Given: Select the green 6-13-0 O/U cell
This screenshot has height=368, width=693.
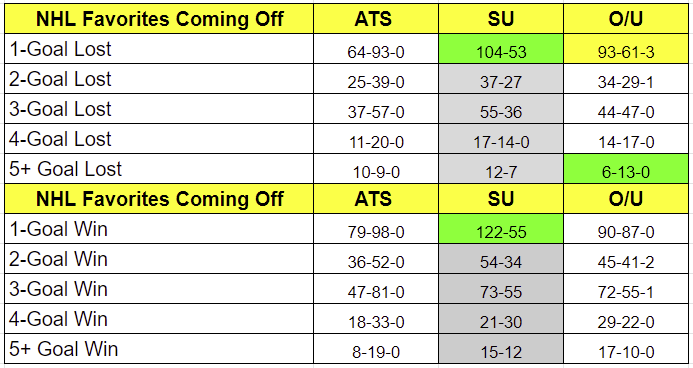Looking at the screenshot, I should [x=626, y=169].
